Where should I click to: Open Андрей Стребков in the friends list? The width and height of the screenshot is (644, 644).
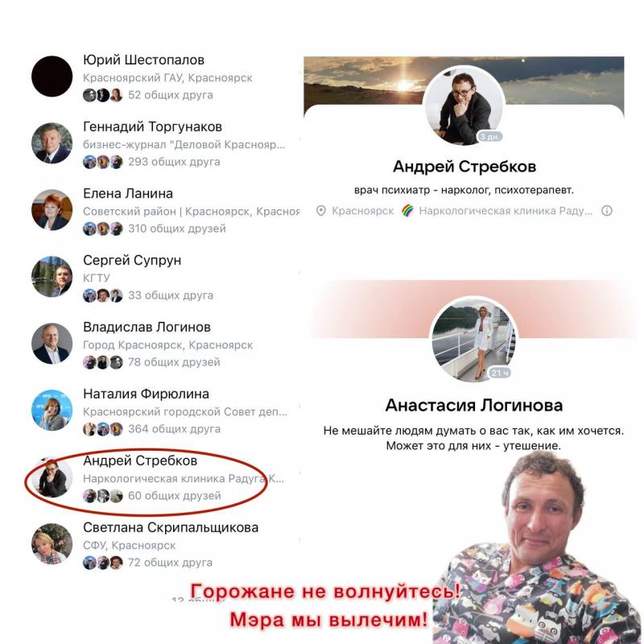coord(140,460)
